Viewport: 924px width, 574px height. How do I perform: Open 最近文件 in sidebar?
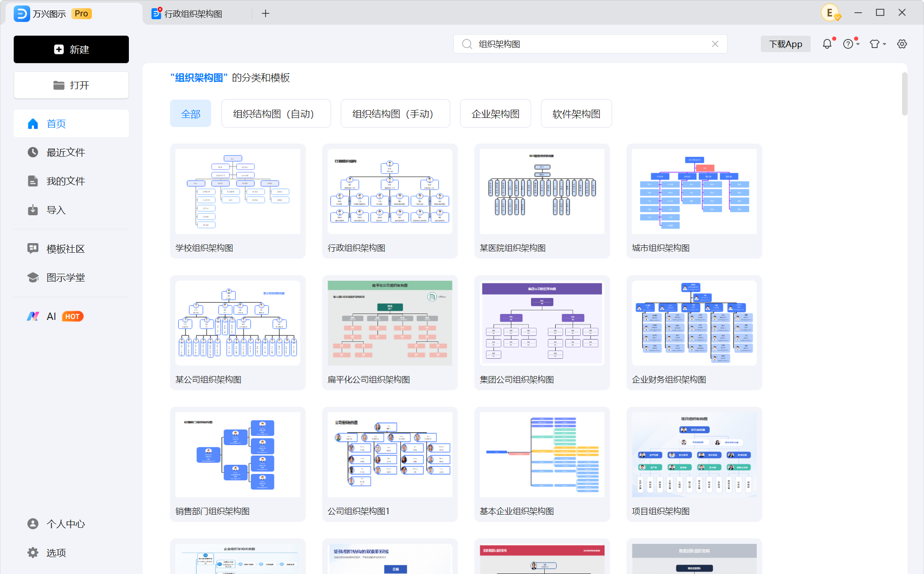pos(71,152)
